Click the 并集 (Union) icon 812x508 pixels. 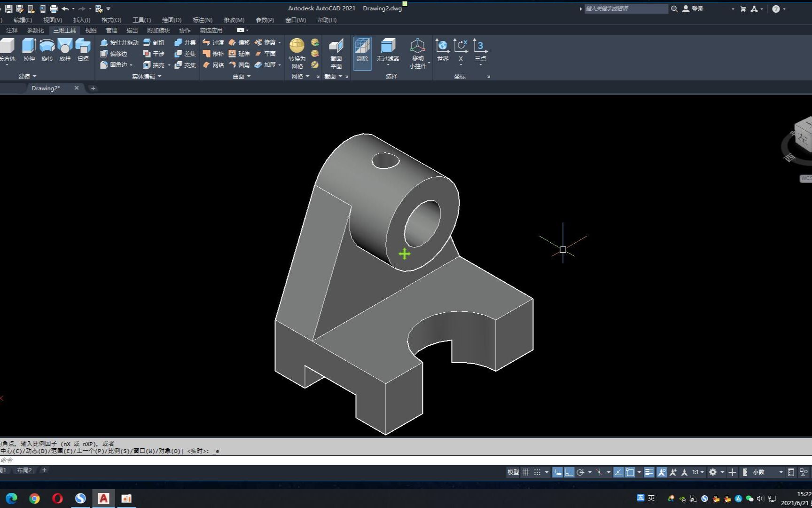tap(185, 42)
